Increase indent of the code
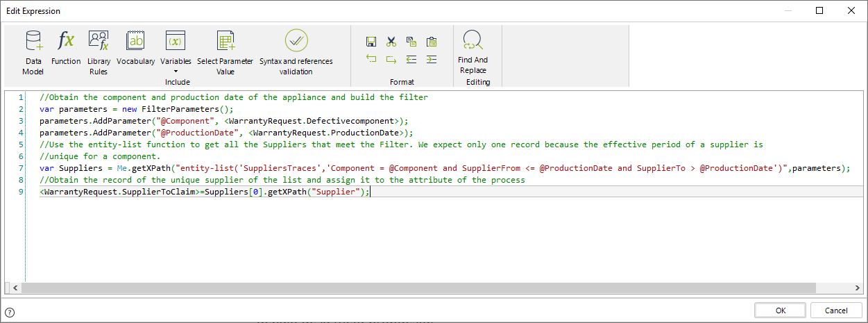The height and width of the screenshot is (323, 868). click(432, 60)
